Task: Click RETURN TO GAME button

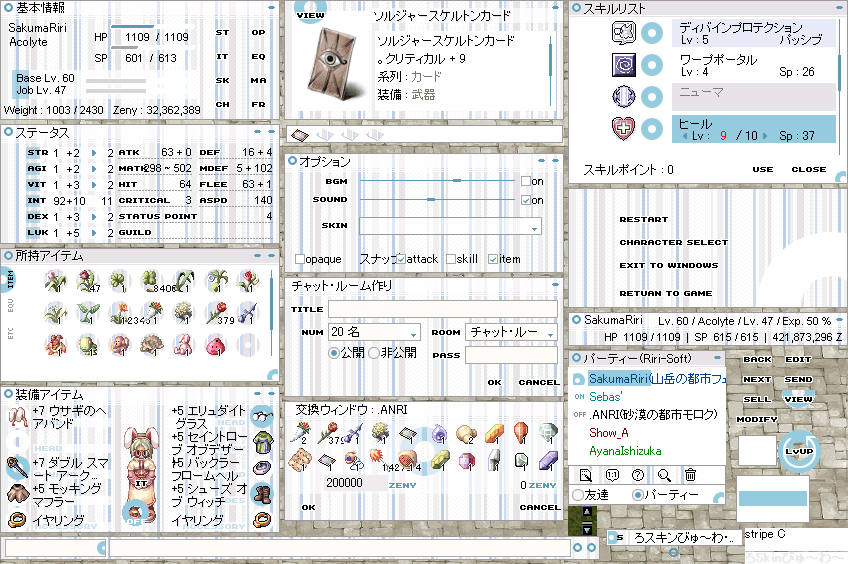Action: pos(666,293)
